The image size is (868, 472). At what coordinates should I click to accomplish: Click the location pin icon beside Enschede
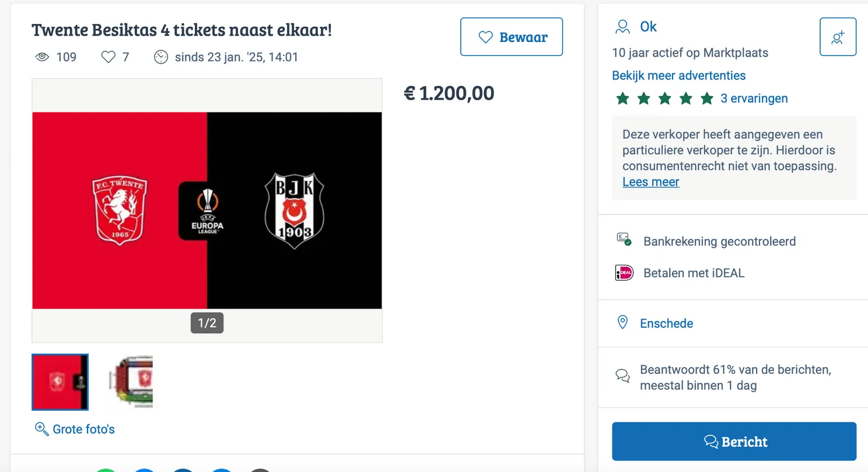point(622,321)
